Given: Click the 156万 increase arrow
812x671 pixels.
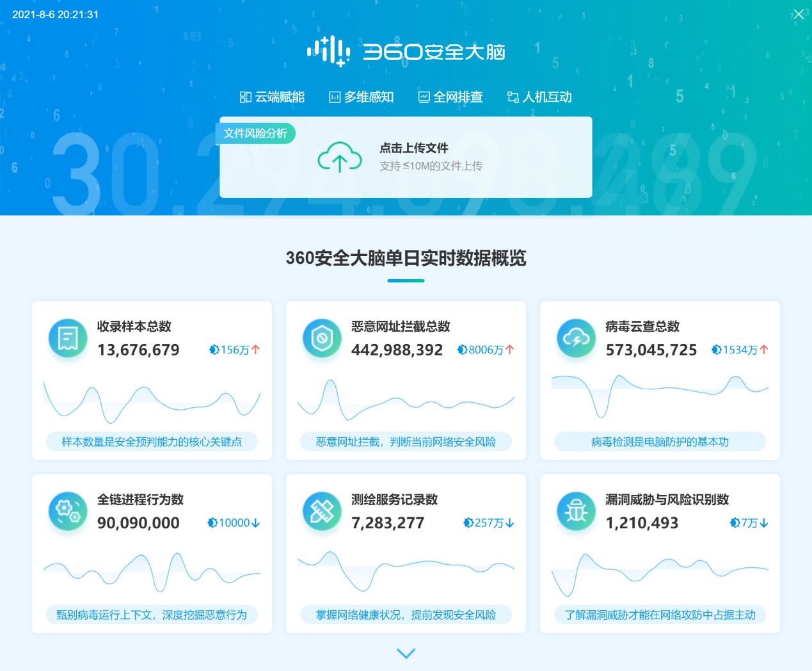Looking at the screenshot, I should coord(234,350).
